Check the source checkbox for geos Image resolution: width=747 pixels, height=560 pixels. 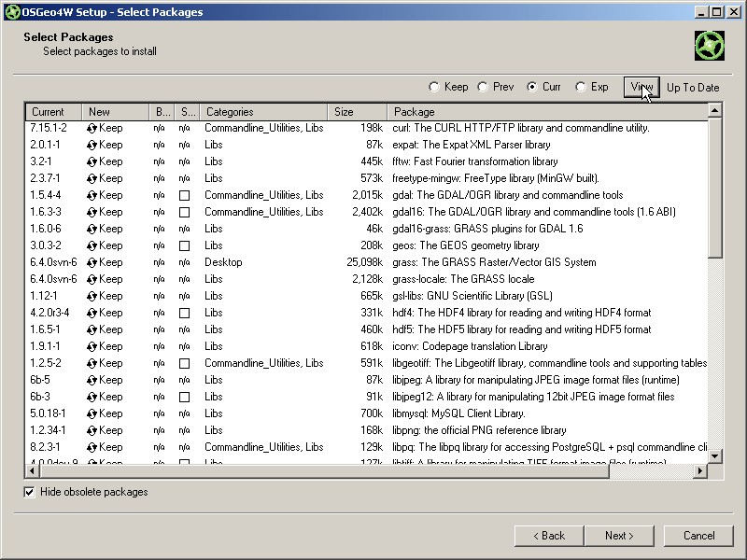pos(184,245)
